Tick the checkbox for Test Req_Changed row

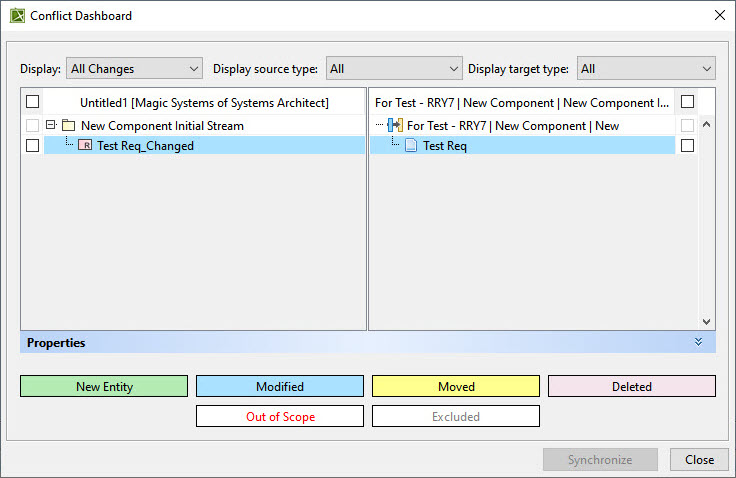(32, 146)
